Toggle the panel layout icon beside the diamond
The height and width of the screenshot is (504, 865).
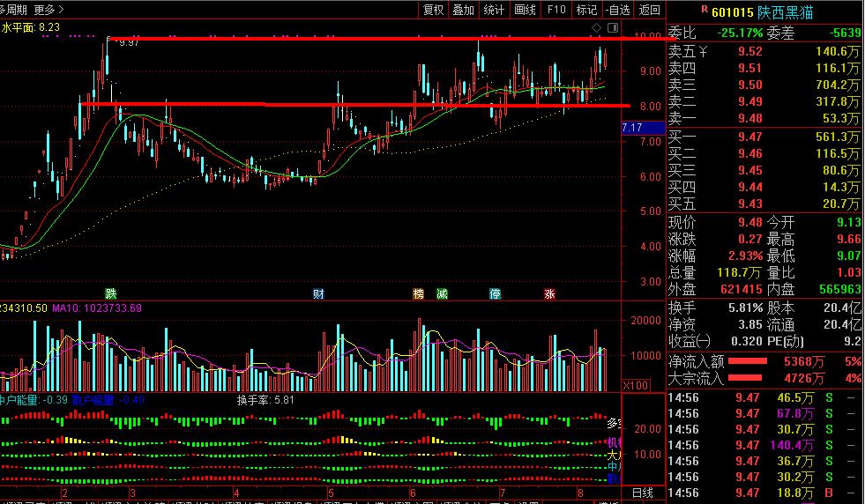pyautogui.click(x=613, y=27)
